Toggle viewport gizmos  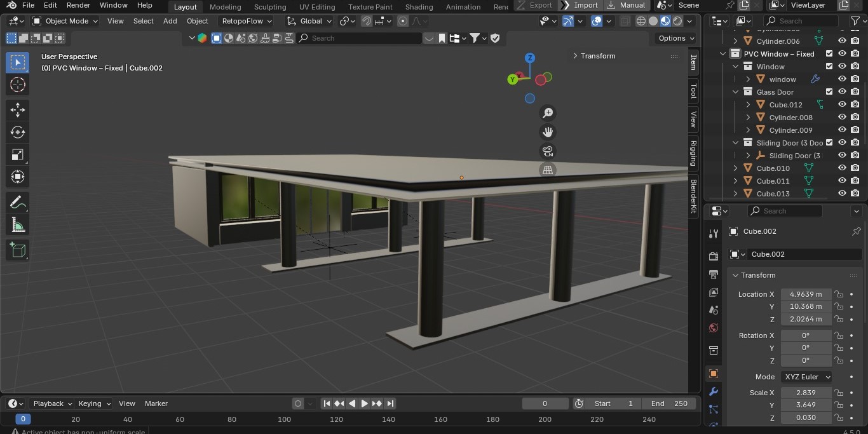568,21
